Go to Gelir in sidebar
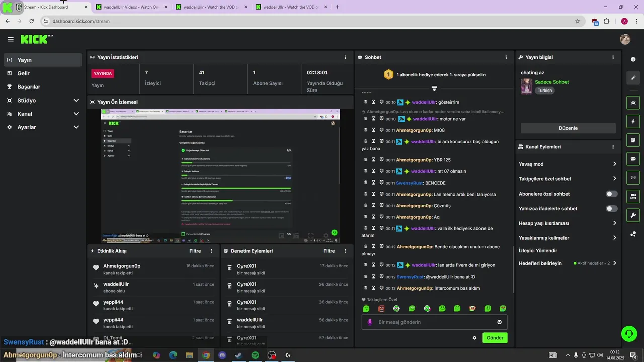This screenshot has height=362, width=644. tap(43, 73)
